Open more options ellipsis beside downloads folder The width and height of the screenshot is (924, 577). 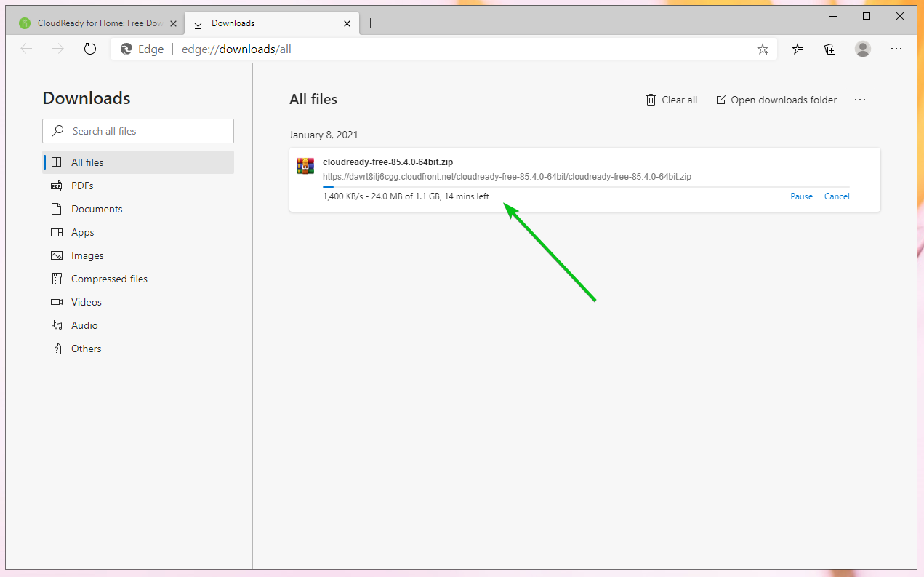coord(860,100)
